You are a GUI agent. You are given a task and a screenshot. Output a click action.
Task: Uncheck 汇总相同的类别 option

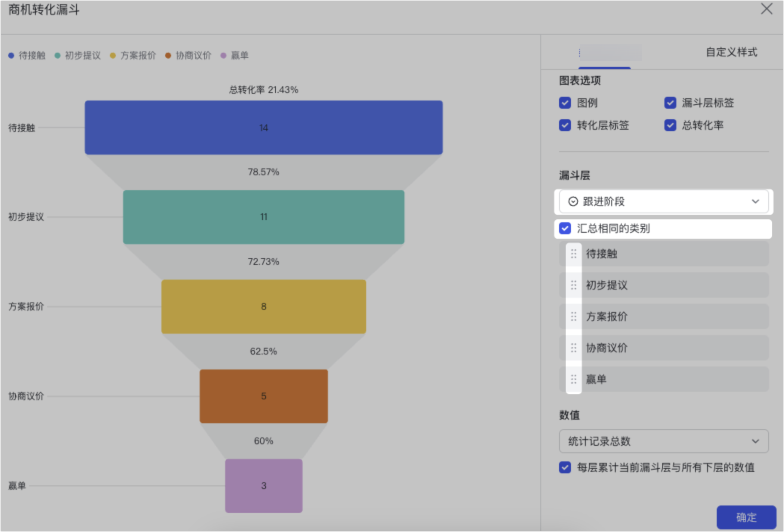(x=565, y=228)
